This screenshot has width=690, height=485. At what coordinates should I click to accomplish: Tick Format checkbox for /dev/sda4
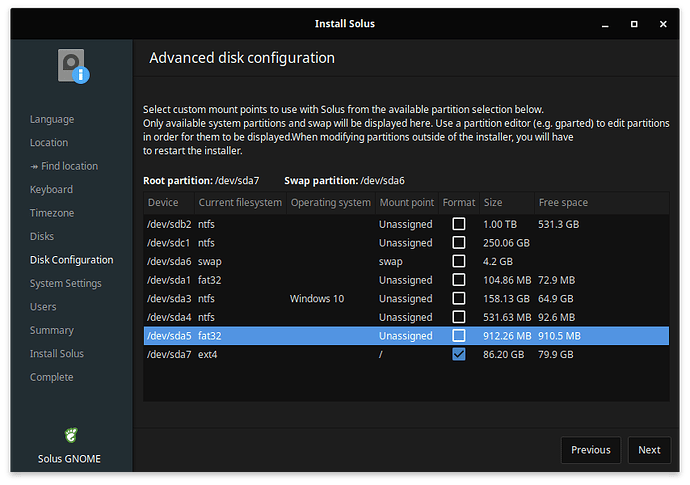tap(459, 317)
